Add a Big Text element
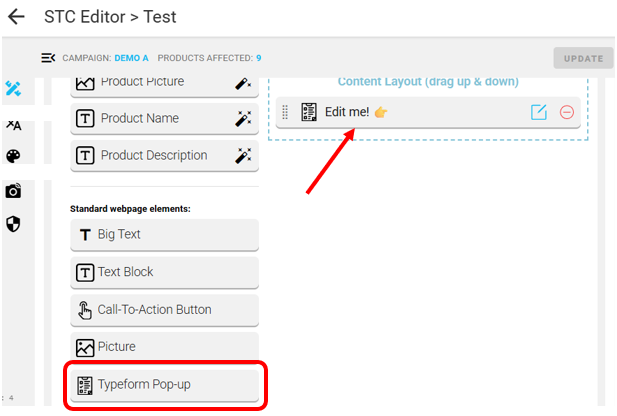The width and height of the screenshot is (617, 416). [x=164, y=234]
